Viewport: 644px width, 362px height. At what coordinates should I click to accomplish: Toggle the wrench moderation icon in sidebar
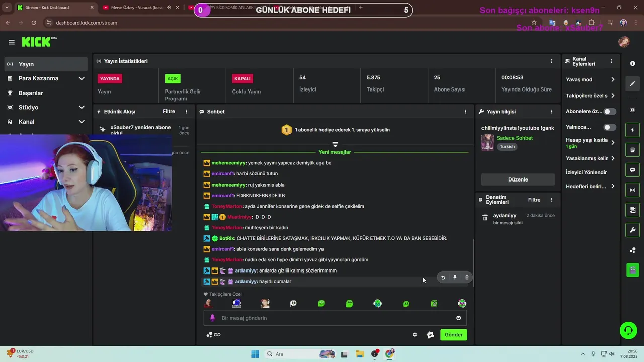pos(632,230)
